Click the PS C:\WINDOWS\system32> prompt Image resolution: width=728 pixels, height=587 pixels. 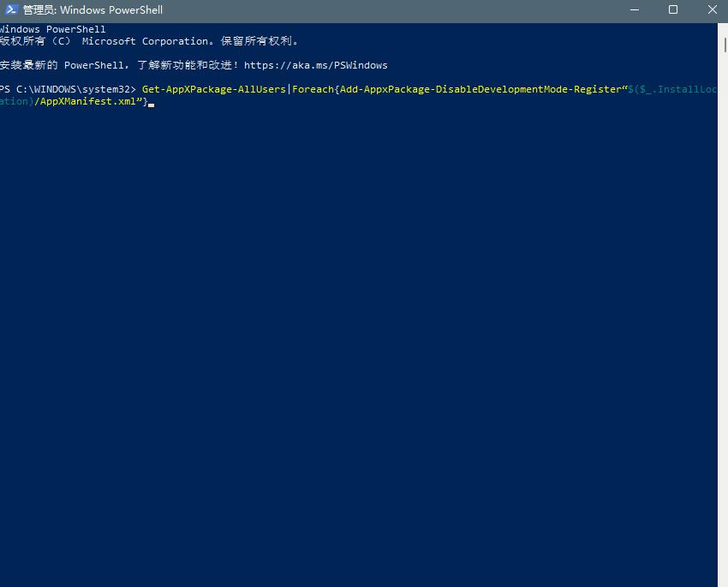pyautogui.click(x=67, y=89)
